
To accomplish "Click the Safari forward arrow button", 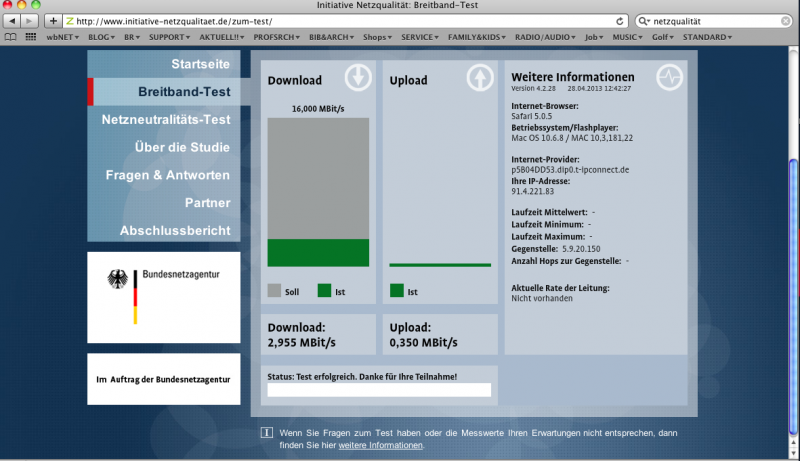I will point(32,20).
